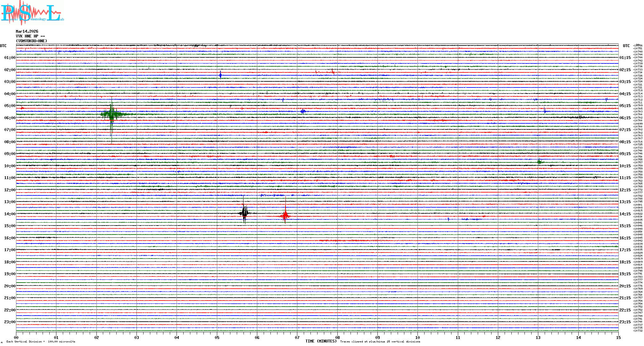This screenshot has width=644, height=346.
Task: Click the red seismic event near 14:00
Action: [285, 216]
